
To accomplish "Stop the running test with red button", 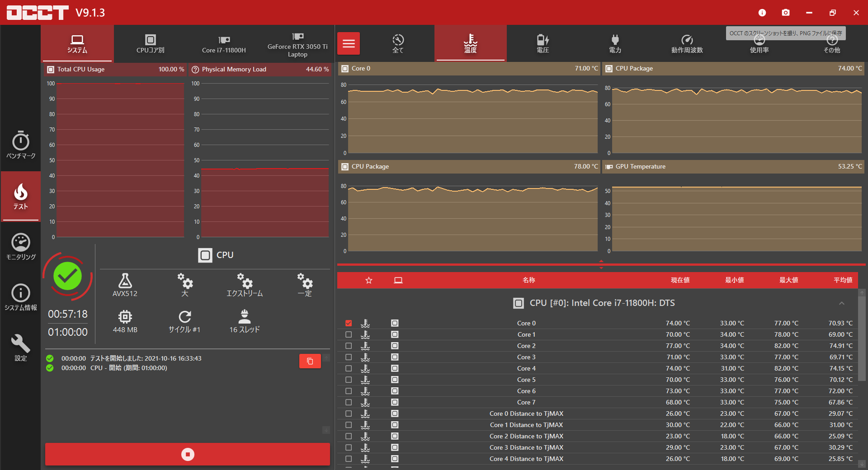I will click(188, 454).
